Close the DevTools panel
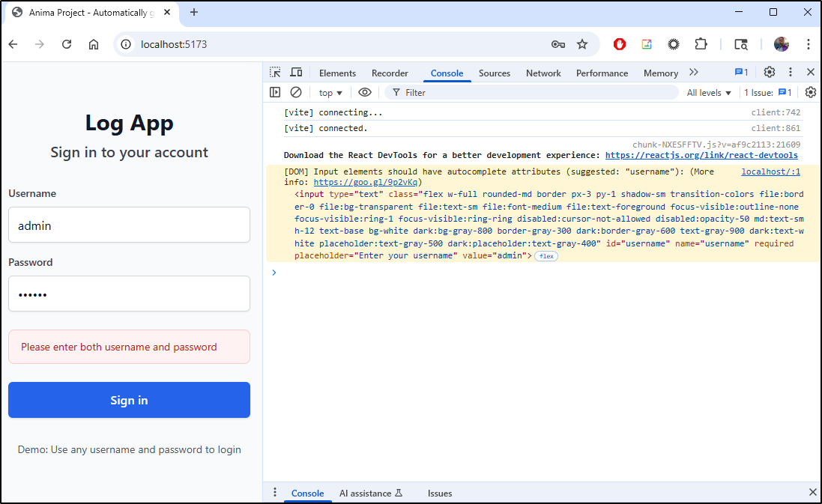Image resolution: width=822 pixels, height=504 pixels. 811,73
